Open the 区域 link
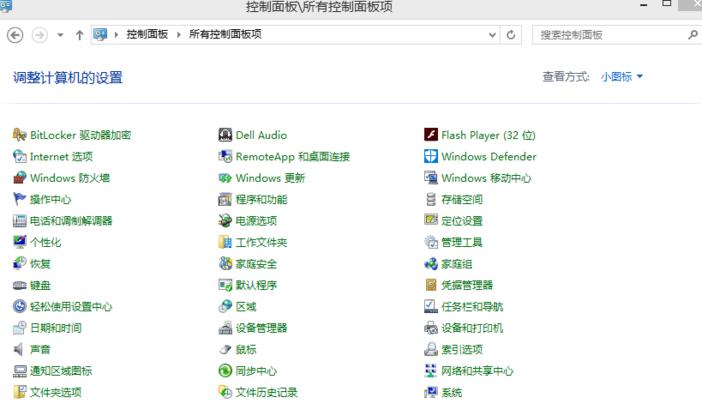Screen dimensions: 702x400 click(x=246, y=307)
